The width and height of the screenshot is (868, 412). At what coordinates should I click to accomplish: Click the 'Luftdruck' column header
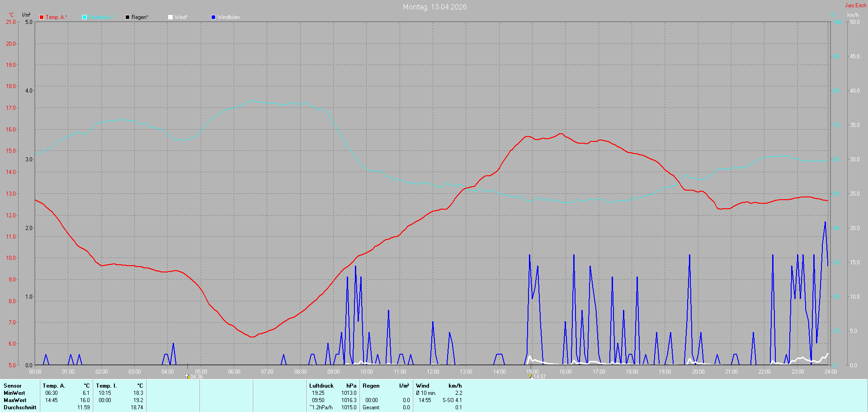point(321,386)
